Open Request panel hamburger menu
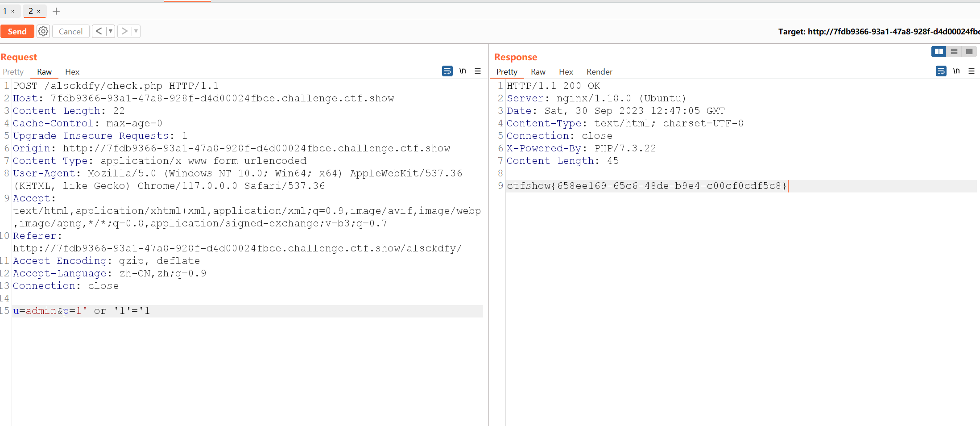Screen dimensions: 980x426 point(478,71)
